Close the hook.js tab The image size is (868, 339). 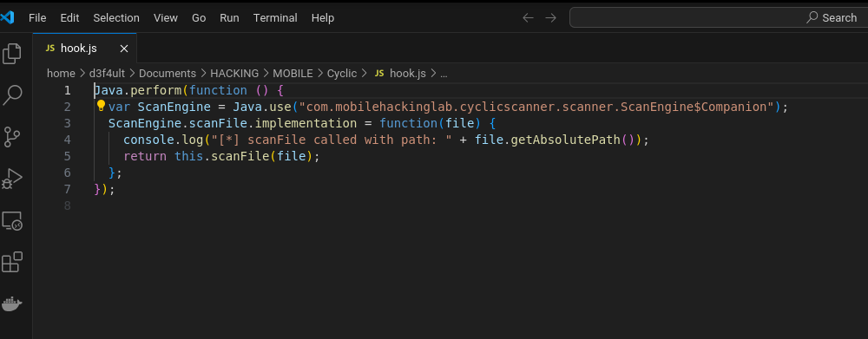click(124, 49)
